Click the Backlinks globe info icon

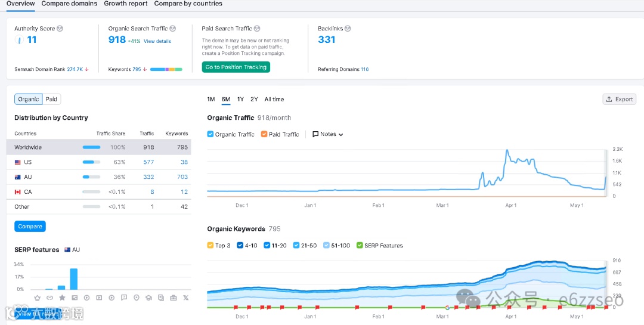tap(348, 29)
